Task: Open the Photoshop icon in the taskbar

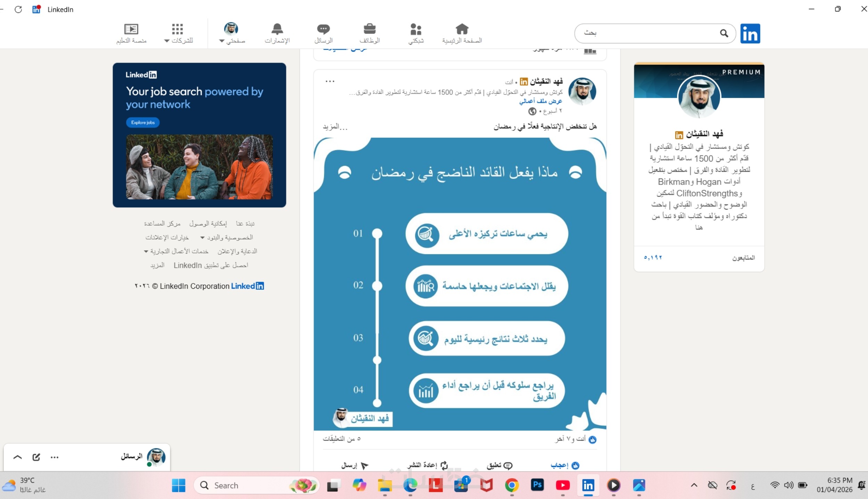Action: click(x=537, y=485)
